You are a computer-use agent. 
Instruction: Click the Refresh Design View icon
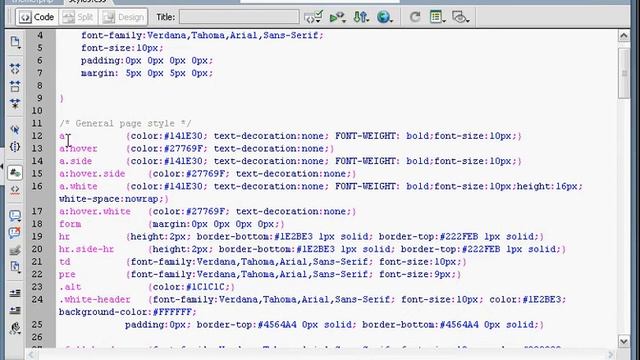415,17
